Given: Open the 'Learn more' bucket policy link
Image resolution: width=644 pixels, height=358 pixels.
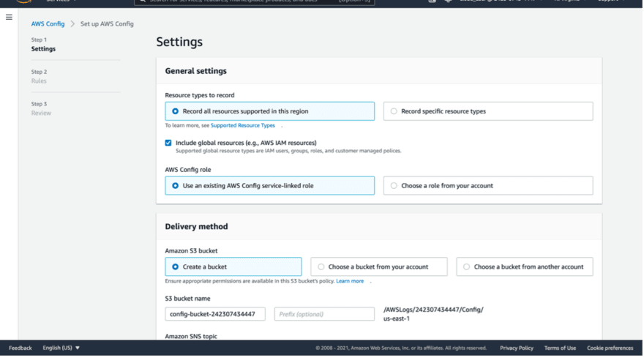Looking at the screenshot, I should [x=350, y=281].
